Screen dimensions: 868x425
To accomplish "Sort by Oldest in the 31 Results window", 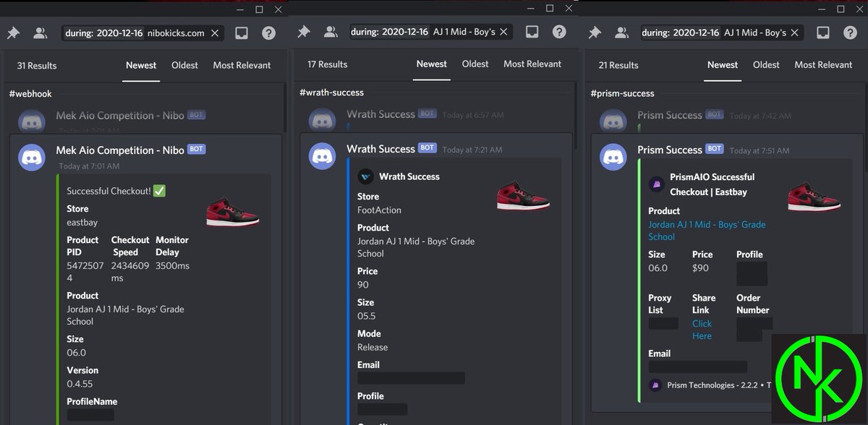I will [184, 65].
